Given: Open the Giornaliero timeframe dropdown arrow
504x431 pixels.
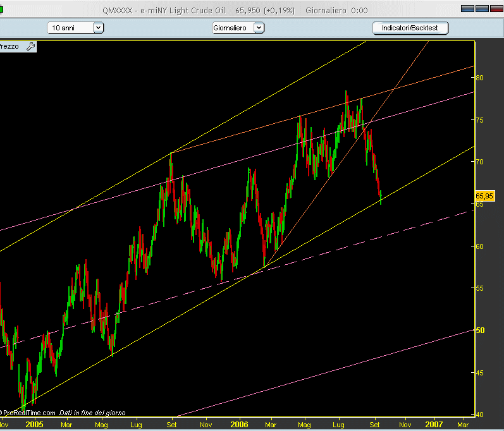Looking at the screenshot, I should pos(259,28).
